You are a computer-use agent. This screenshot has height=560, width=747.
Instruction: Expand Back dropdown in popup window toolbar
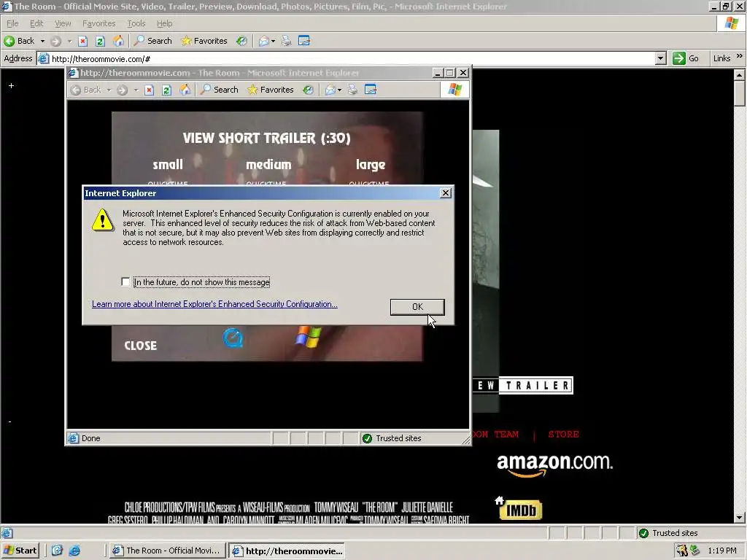coord(109,90)
